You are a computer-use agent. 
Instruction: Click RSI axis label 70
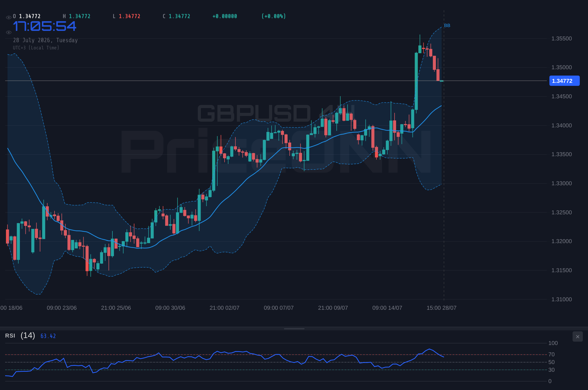551,354
